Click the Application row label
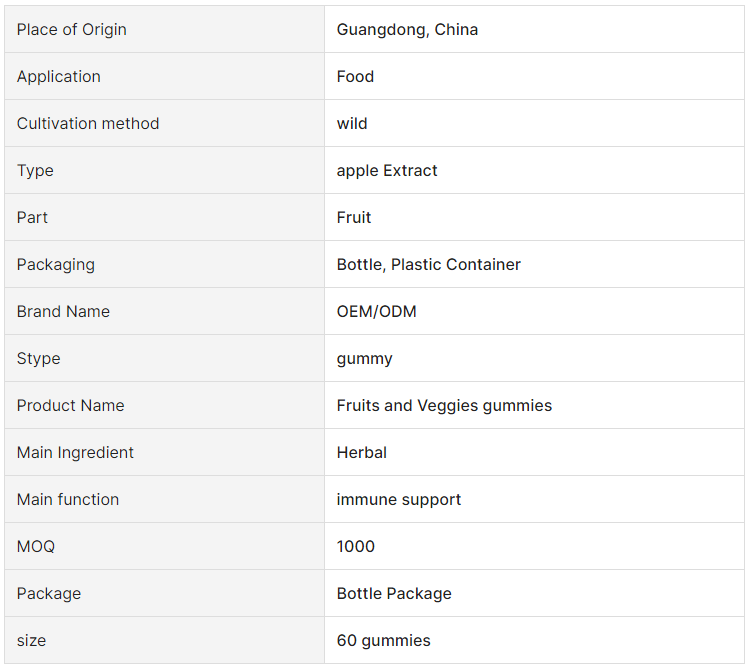Viewport: 749px width, 669px height. pos(59,77)
